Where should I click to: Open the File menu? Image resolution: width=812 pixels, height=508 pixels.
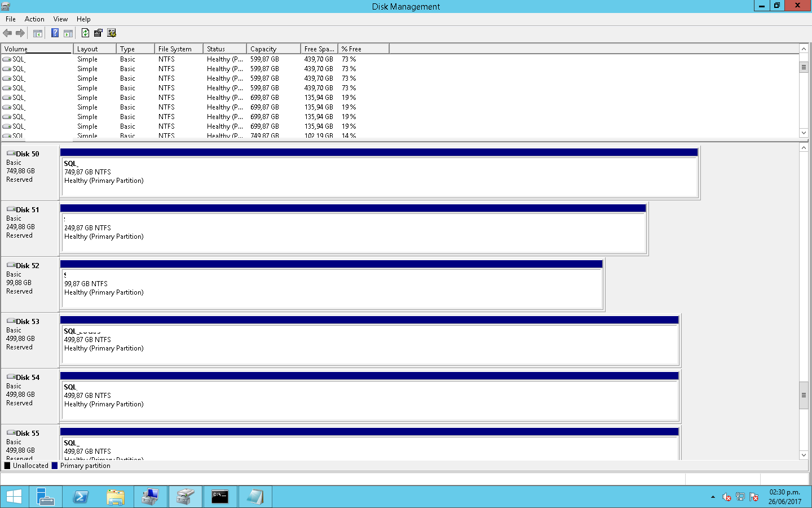11,19
